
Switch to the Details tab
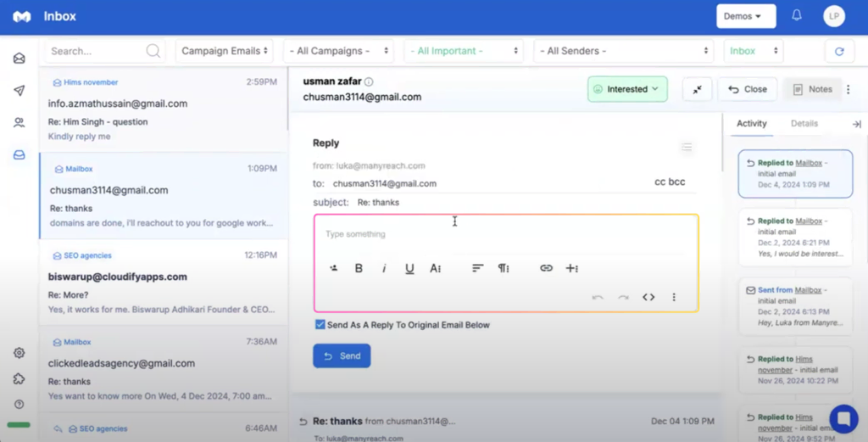tap(804, 124)
